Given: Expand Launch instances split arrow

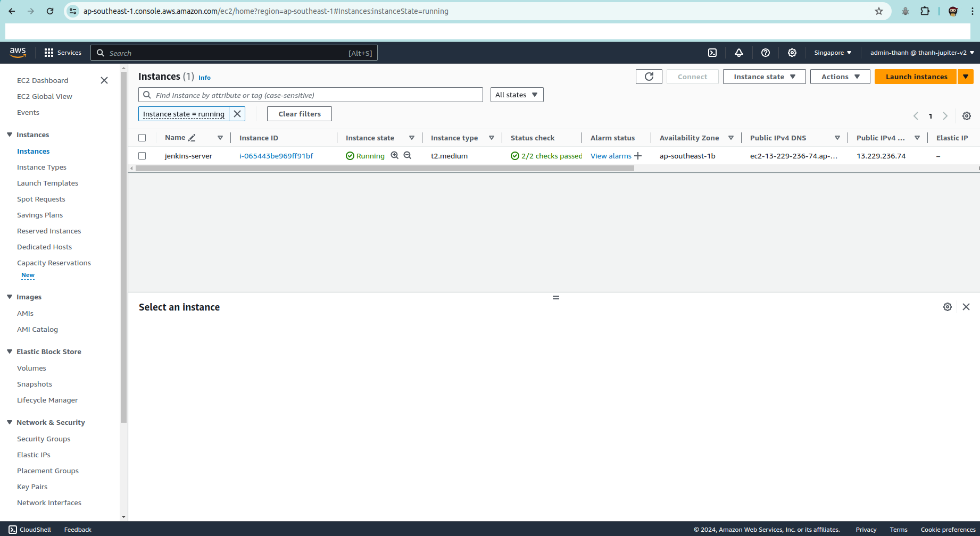Looking at the screenshot, I should pos(966,77).
